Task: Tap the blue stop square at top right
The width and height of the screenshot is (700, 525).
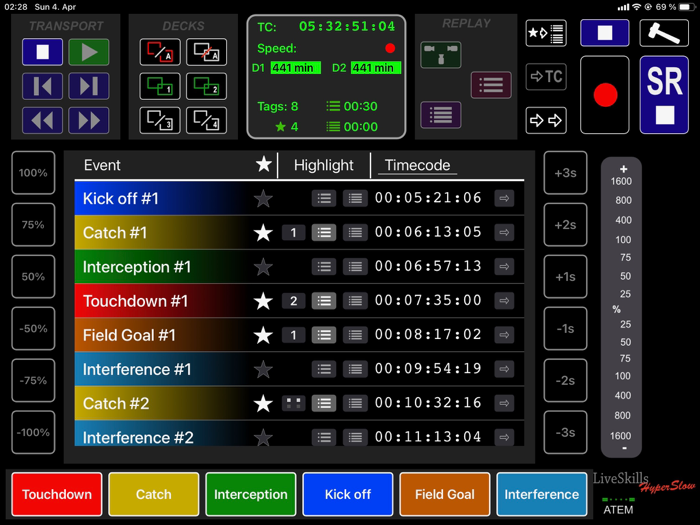Action: pyautogui.click(x=604, y=33)
